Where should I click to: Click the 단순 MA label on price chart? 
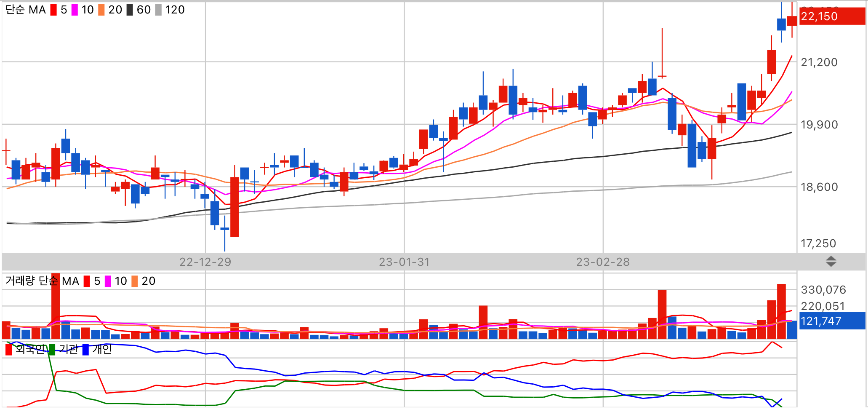(x=26, y=10)
